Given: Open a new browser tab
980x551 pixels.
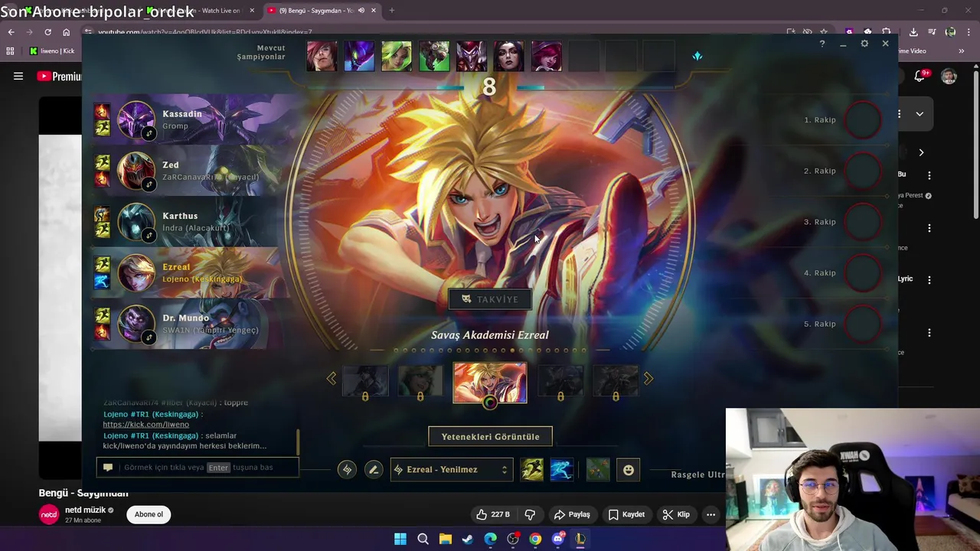Looking at the screenshot, I should pos(391,11).
